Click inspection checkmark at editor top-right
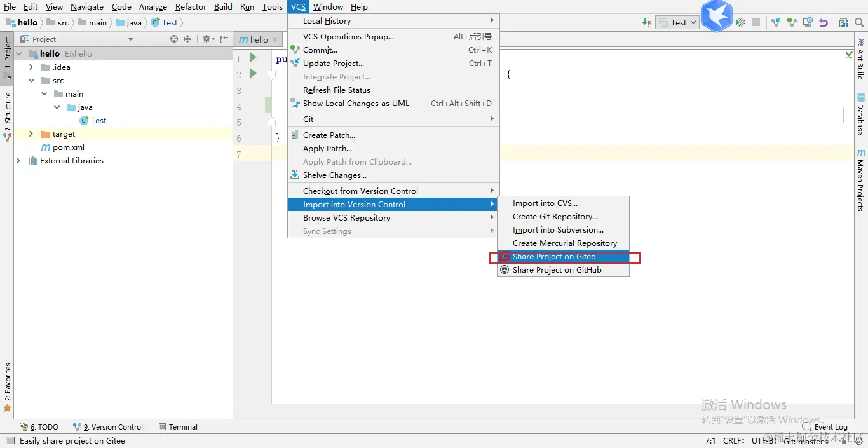 849,55
